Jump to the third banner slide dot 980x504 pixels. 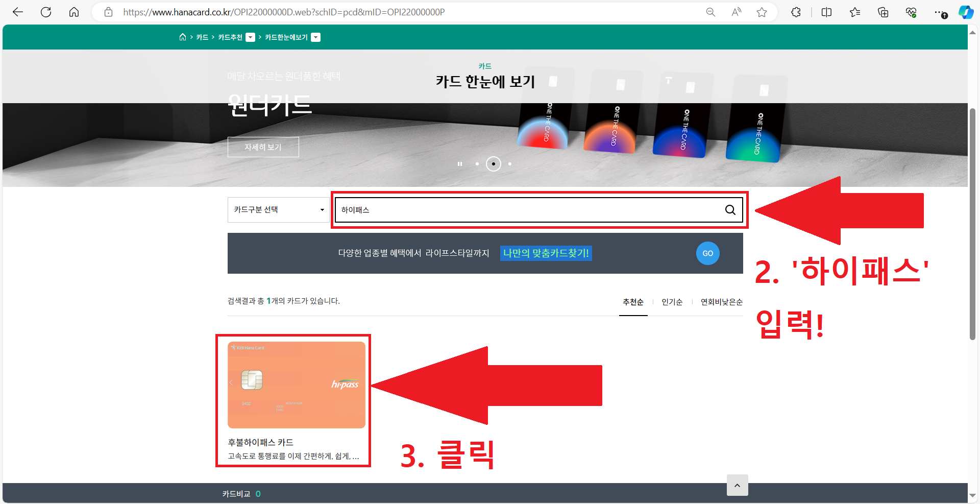coord(510,164)
